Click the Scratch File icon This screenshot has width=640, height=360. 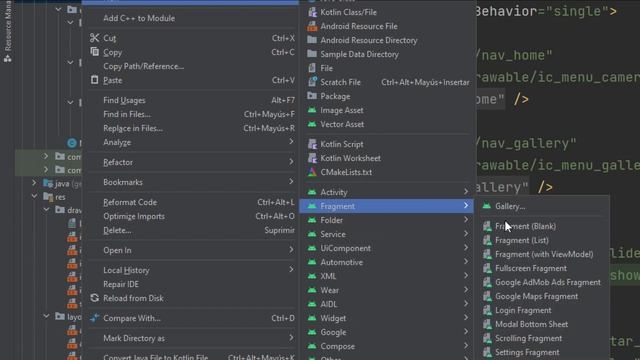tap(312, 82)
